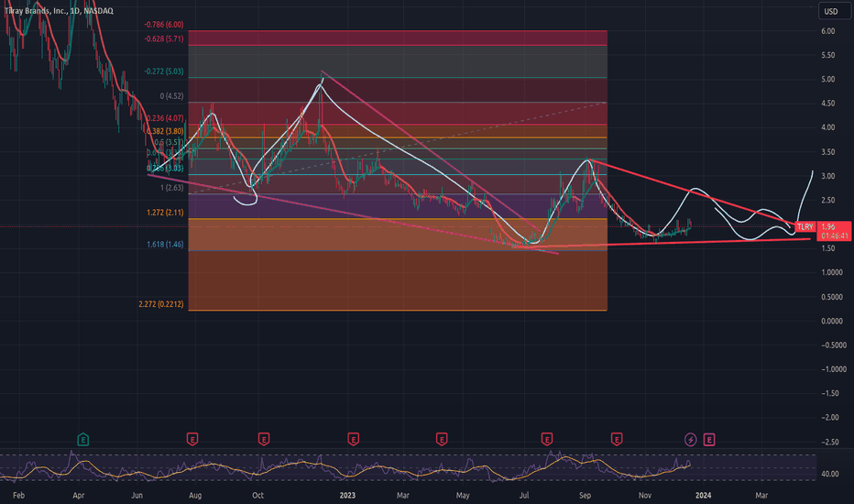The image size is (854, 504).
Task: Click the 01:46:41 bar countdown timer
Action: [835, 236]
